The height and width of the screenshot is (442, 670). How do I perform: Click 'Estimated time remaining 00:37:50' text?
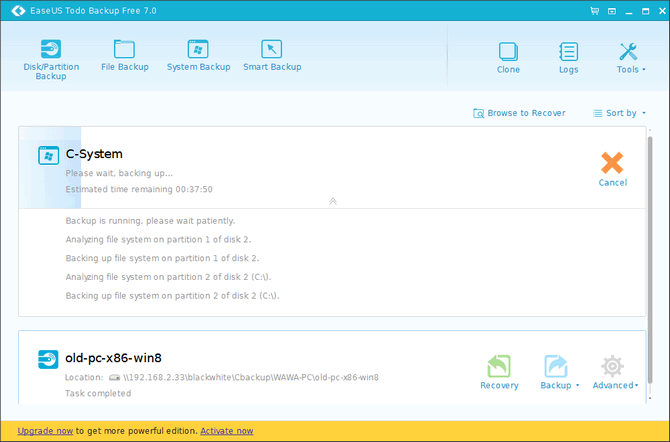pos(139,189)
